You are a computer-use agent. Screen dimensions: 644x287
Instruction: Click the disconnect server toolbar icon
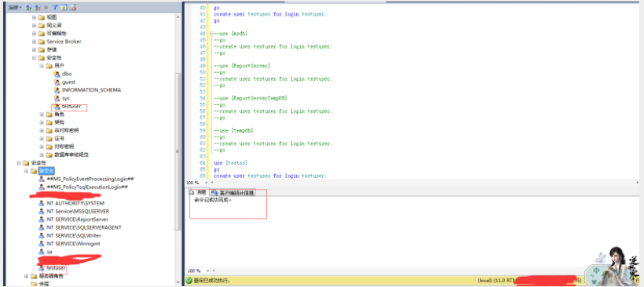pyautogui.click(x=38, y=7)
